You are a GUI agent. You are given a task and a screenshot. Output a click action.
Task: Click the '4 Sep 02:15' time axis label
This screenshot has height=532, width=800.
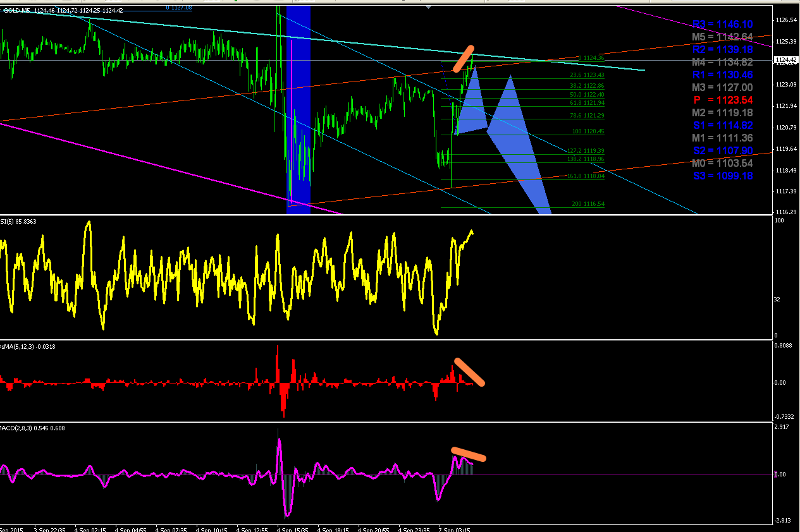(90, 529)
